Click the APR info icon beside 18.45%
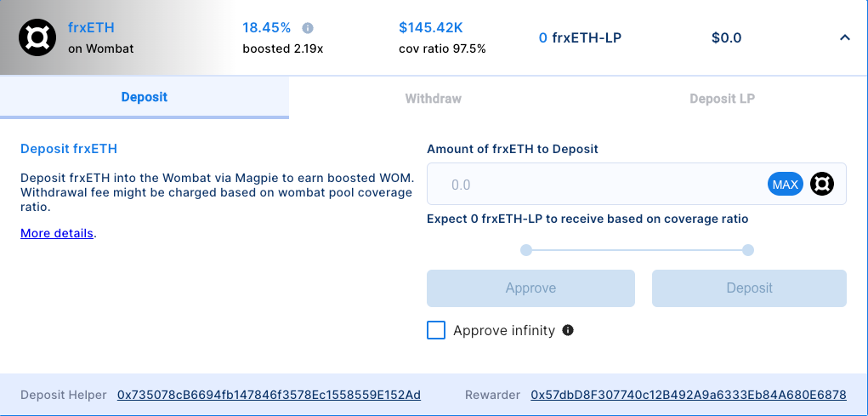868x416 pixels. 308,27
